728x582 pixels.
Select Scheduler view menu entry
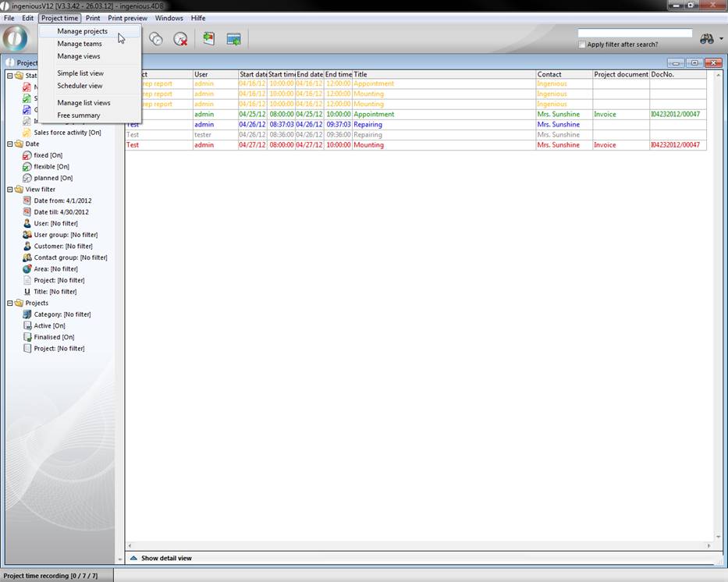click(80, 86)
